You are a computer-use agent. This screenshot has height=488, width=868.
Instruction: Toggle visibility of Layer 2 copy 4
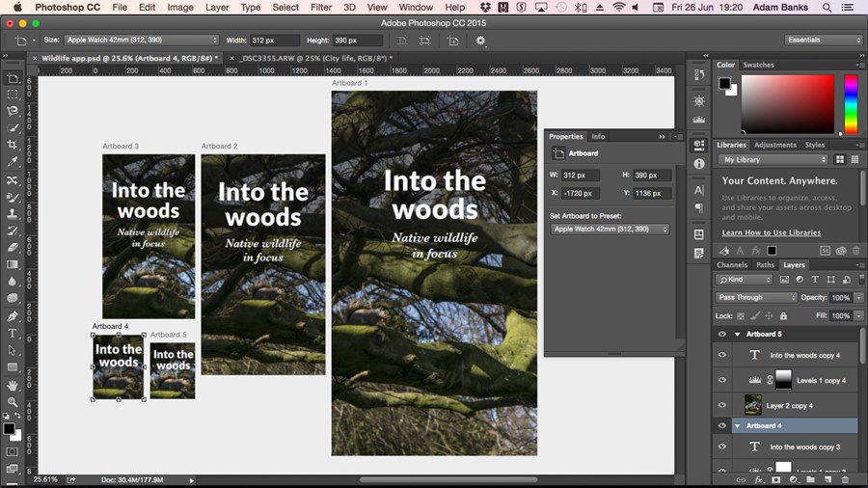tap(721, 405)
